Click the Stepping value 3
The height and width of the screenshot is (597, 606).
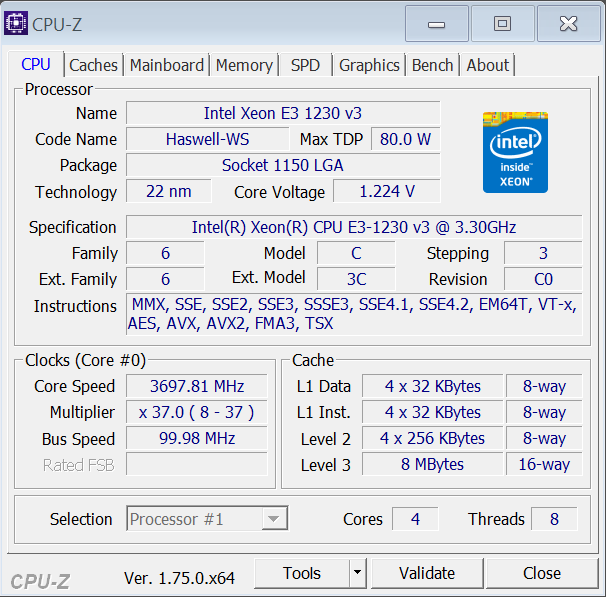point(543,253)
